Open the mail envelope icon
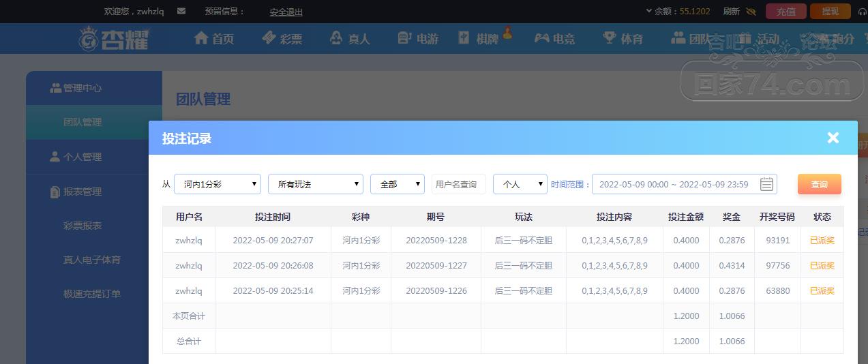868x364 pixels. pyautogui.click(x=181, y=12)
